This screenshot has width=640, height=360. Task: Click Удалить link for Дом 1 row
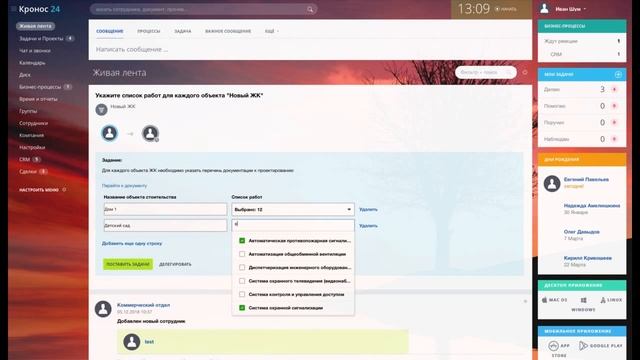pyautogui.click(x=368, y=209)
